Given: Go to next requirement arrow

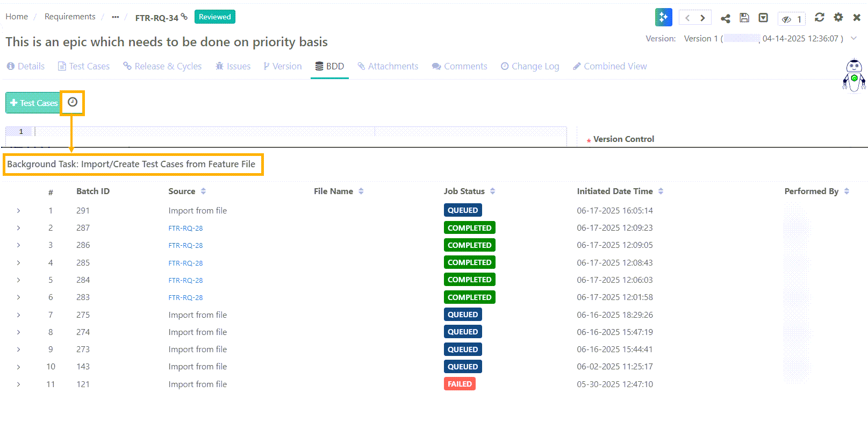Looking at the screenshot, I should pos(702,18).
